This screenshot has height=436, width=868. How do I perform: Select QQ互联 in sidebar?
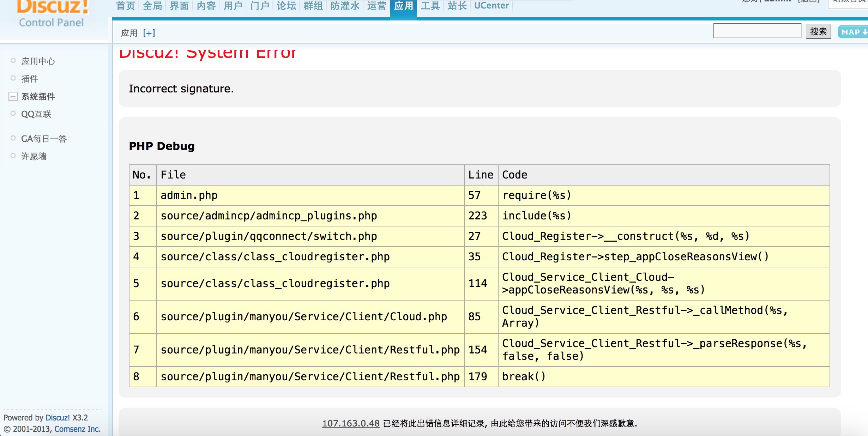click(36, 114)
